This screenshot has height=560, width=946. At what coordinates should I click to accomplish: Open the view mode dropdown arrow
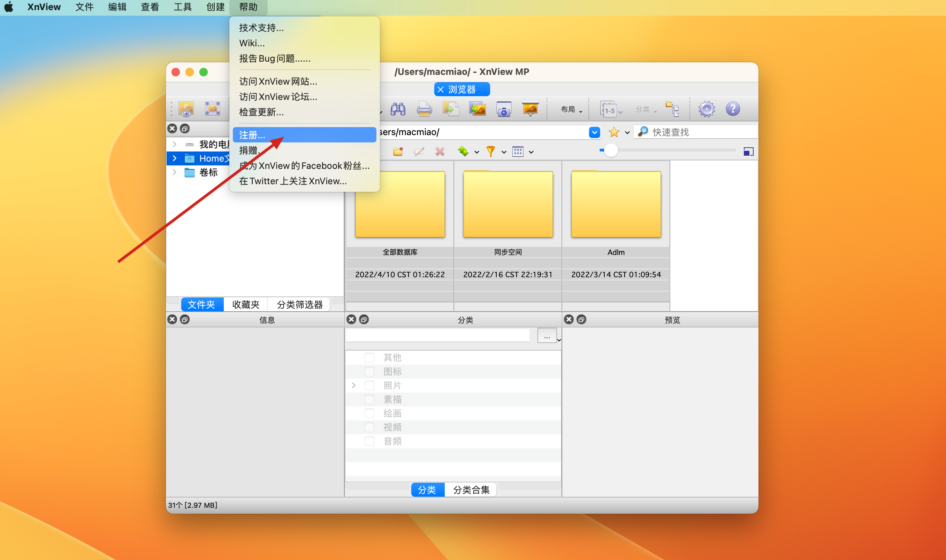pyautogui.click(x=531, y=152)
